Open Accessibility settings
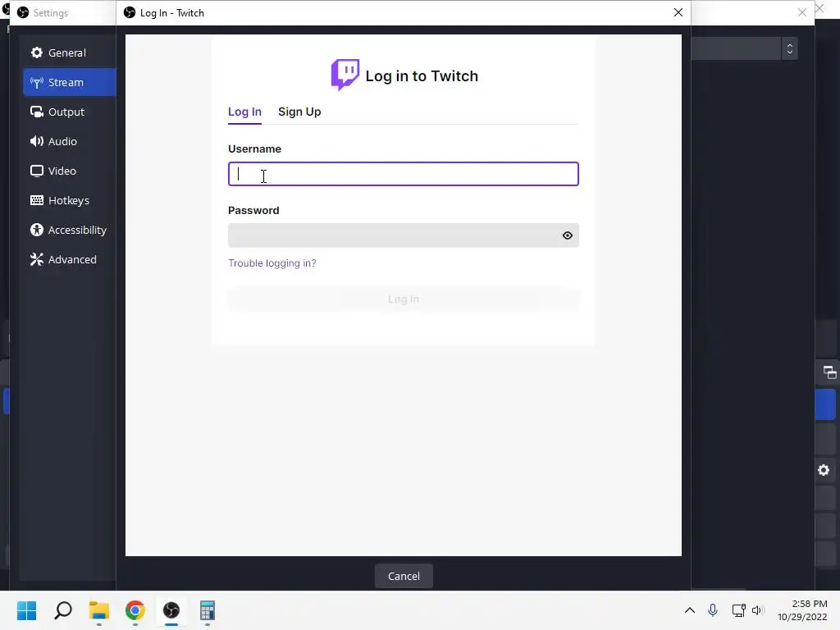 pos(69,230)
